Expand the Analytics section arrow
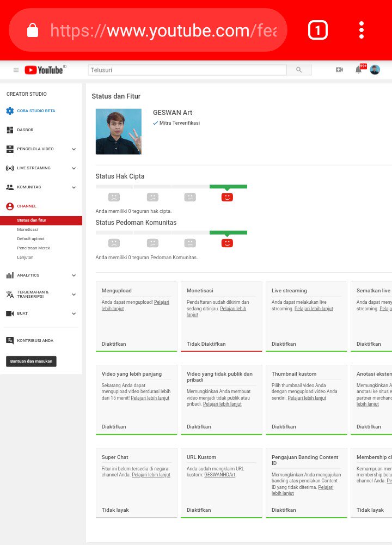The image size is (392, 545). (x=73, y=275)
